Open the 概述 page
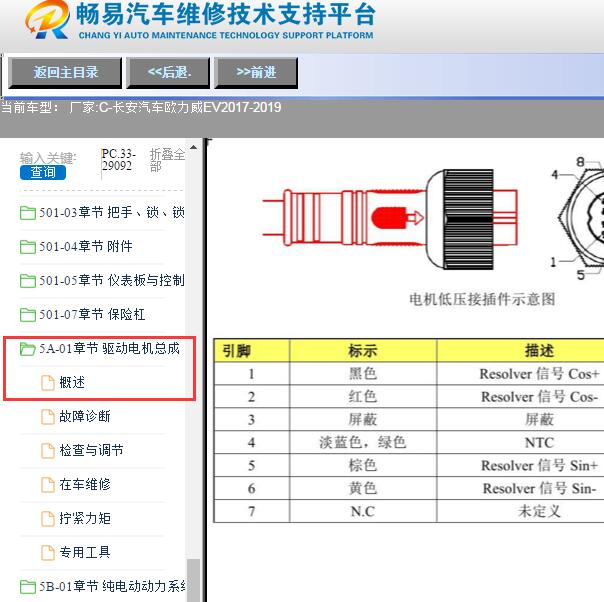This screenshot has height=602, width=604. (x=72, y=383)
